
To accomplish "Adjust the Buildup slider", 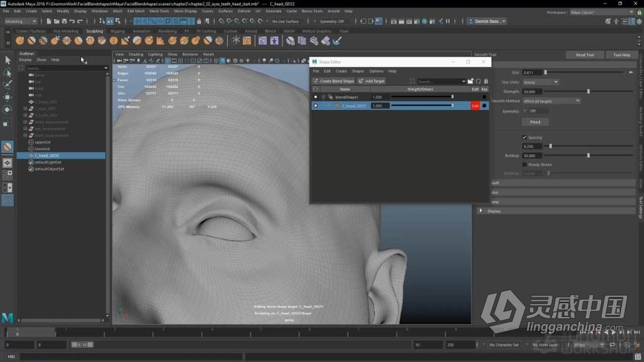I will 589,156.
